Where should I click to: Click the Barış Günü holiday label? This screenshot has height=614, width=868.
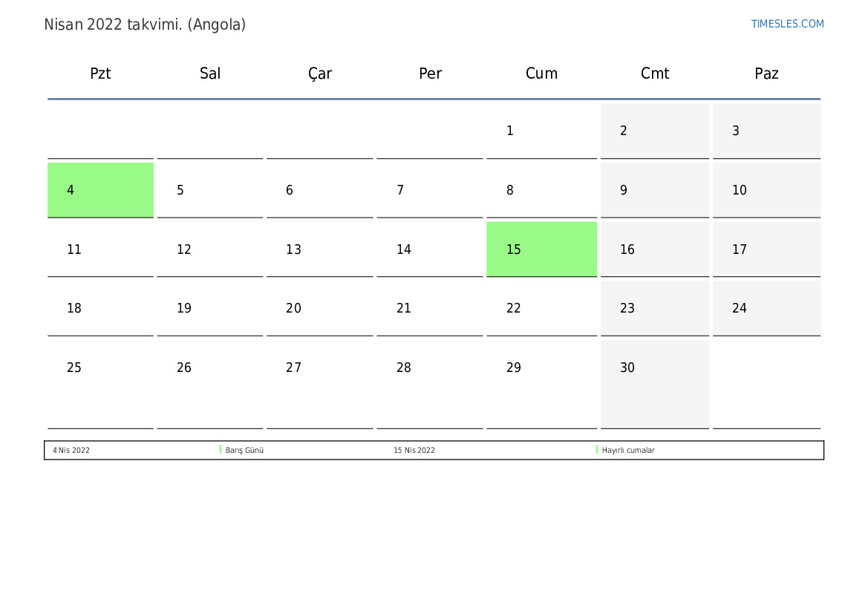coord(244,450)
